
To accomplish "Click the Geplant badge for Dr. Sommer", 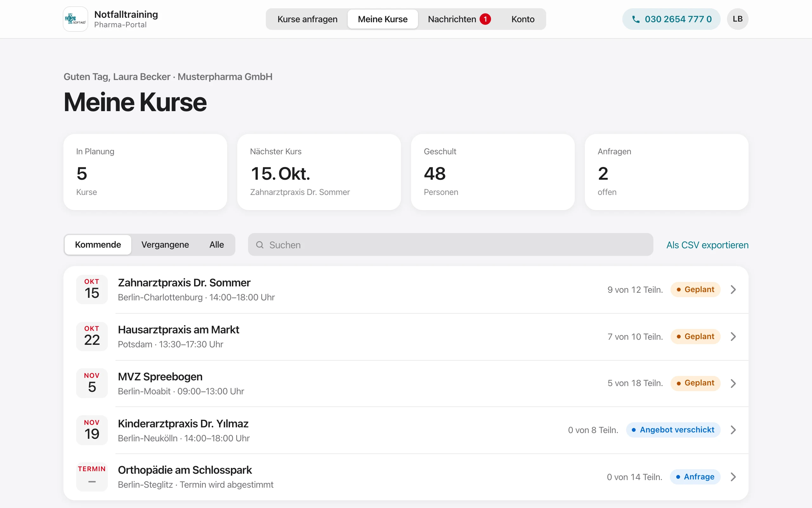I will [695, 290].
